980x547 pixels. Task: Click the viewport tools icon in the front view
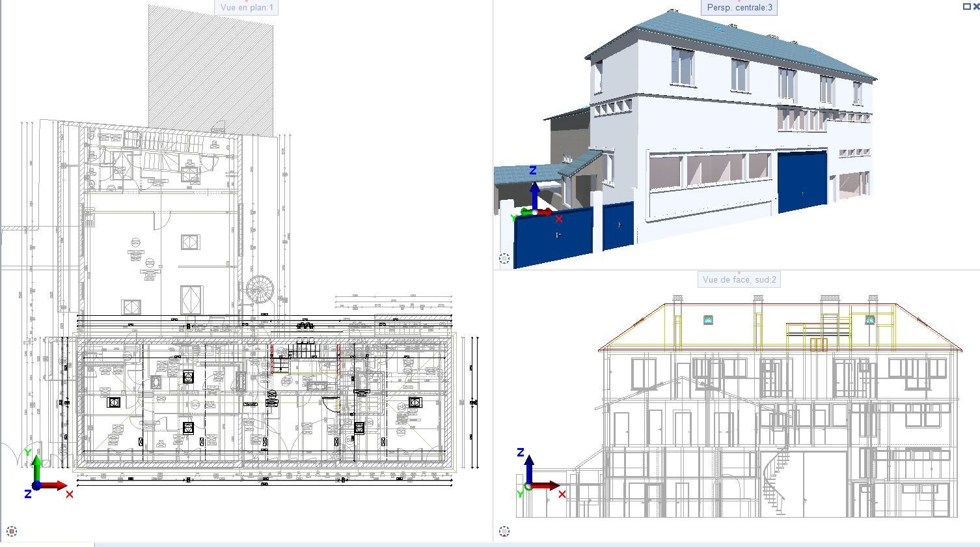504,531
